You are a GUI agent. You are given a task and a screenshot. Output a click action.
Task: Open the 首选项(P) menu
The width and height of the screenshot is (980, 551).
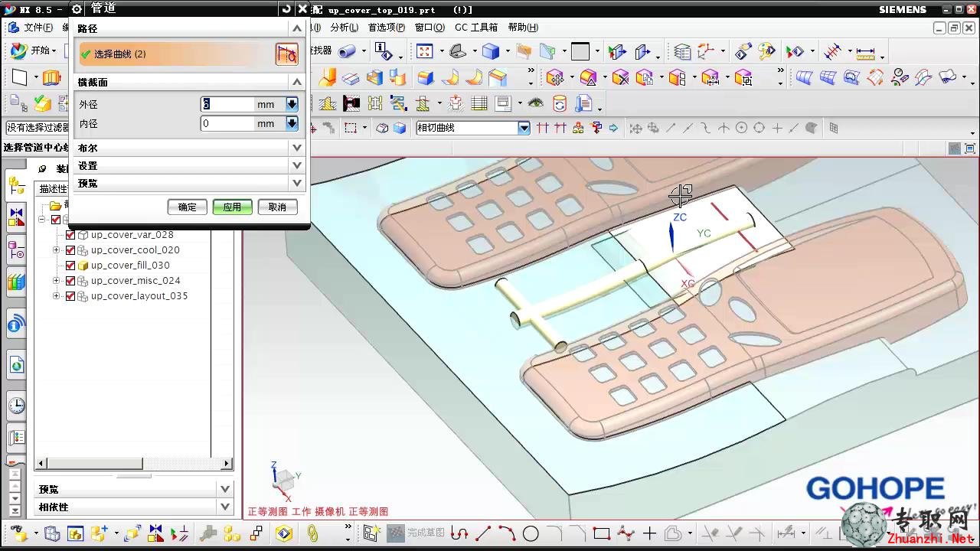tap(386, 27)
